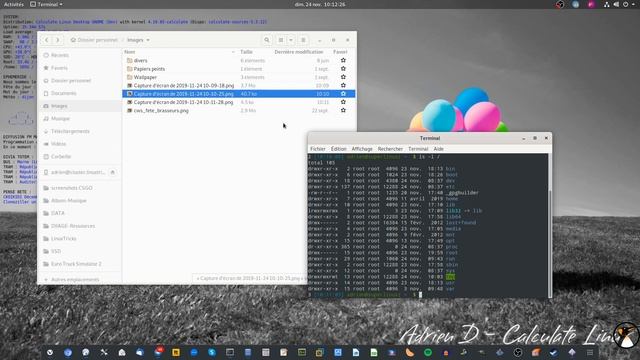Open SSD bookmark in sidebar
This screenshot has height=360, width=640.
click(80, 251)
